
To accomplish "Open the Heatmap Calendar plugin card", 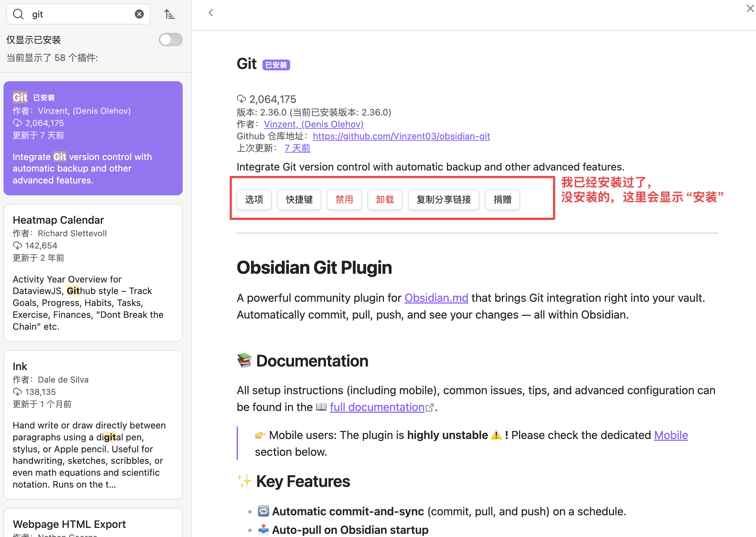I will click(x=93, y=272).
